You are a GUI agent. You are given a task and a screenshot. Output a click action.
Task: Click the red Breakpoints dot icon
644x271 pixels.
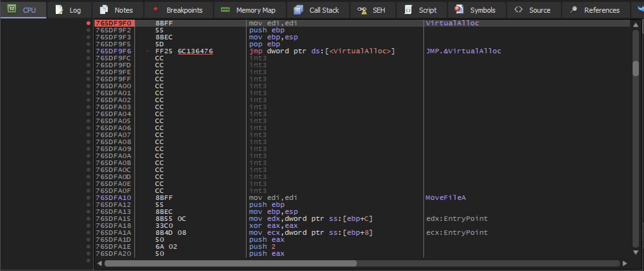click(155, 9)
